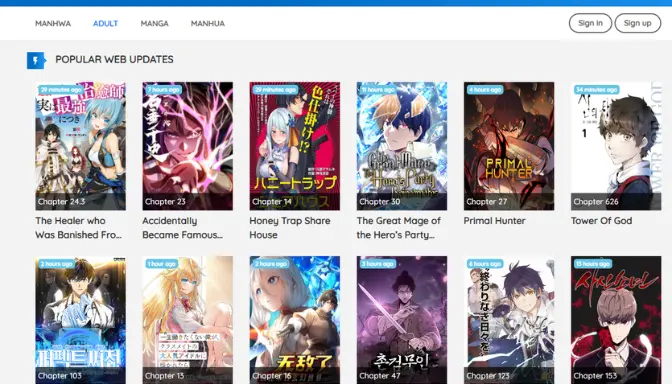The height and width of the screenshot is (384, 672).
Task: Click Primal Hunter title link
Action: pyautogui.click(x=495, y=221)
